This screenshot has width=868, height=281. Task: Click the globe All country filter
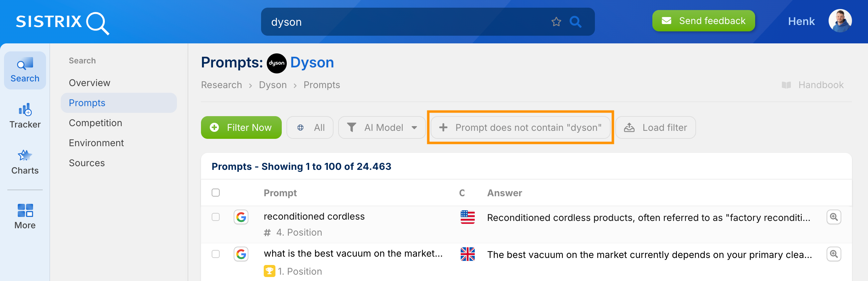coord(310,128)
